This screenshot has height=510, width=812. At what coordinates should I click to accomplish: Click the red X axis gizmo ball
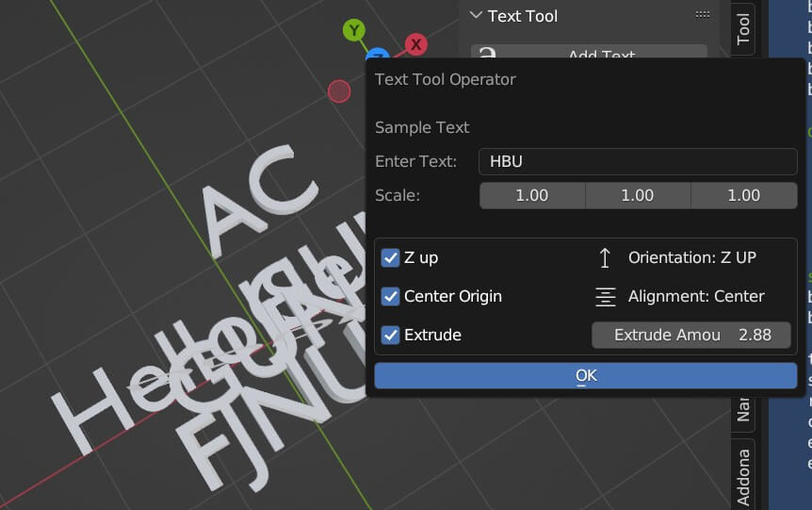coord(416,44)
